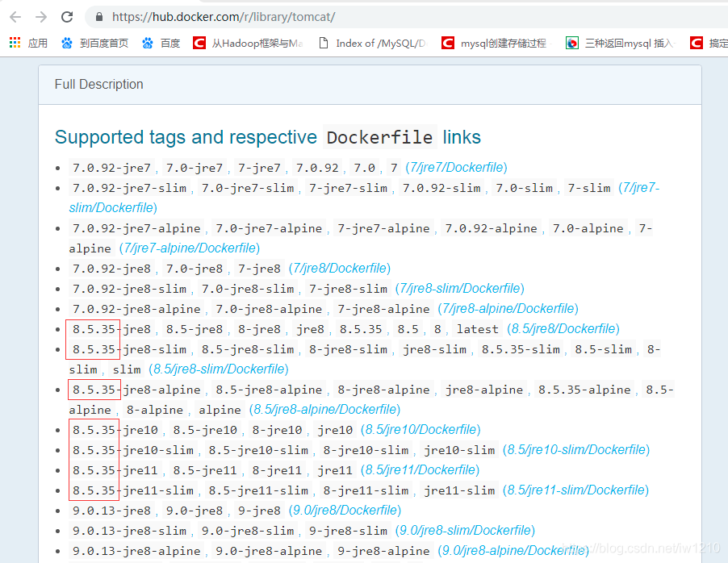
Task: Reload the page with refresh icon
Action: 67,17
